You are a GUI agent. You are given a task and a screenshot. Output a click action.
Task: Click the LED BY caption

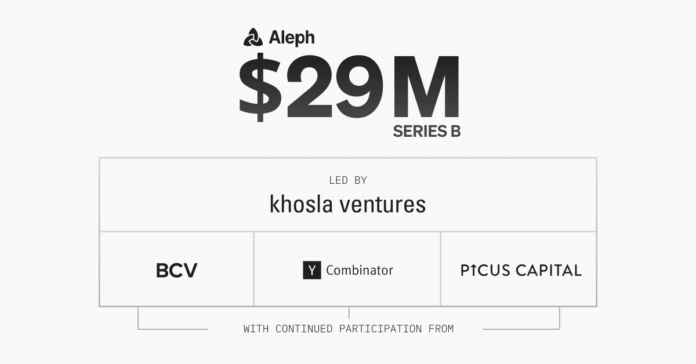pyautogui.click(x=348, y=180)
